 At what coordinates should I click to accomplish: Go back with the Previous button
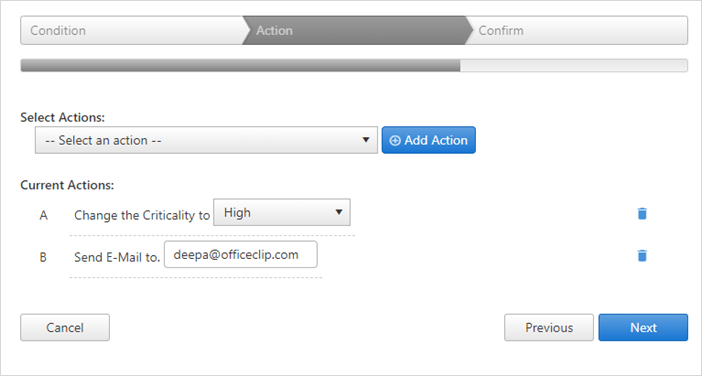549,328
